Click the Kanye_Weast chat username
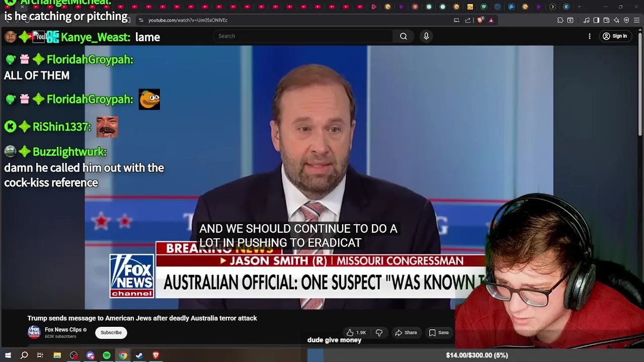The width and height of the screenshot is (644, 362). tap(95, 37)
